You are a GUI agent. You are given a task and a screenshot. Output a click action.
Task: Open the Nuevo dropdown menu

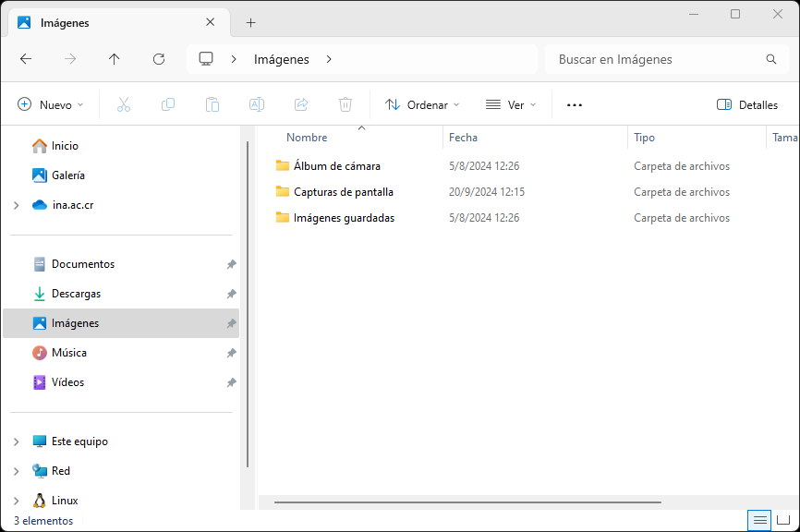click(51, 104)
